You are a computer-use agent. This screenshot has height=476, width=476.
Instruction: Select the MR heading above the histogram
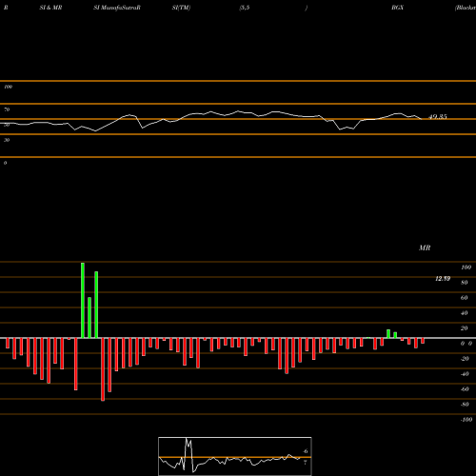click(x=425, y=248)
